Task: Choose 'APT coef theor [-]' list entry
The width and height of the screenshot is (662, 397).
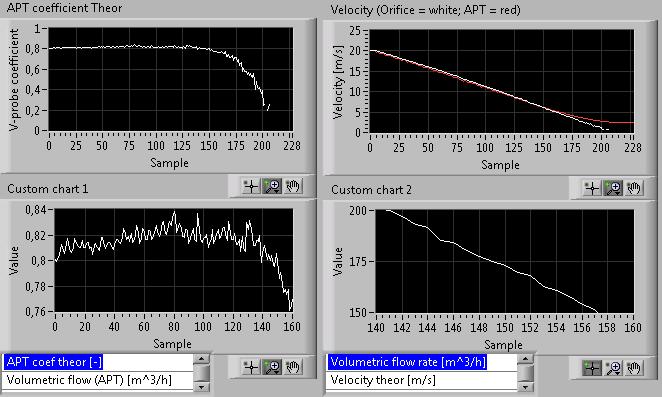Action: pyautogui.click(x=98, y=362)
